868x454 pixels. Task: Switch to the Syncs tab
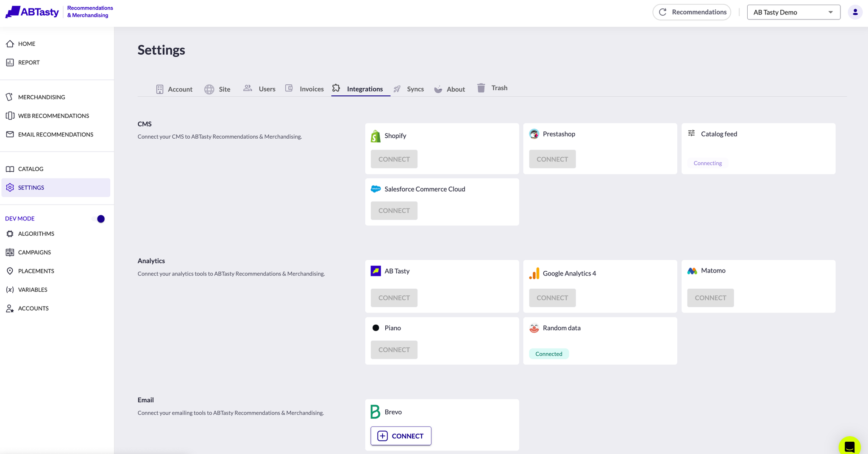(x=409, y=89)
